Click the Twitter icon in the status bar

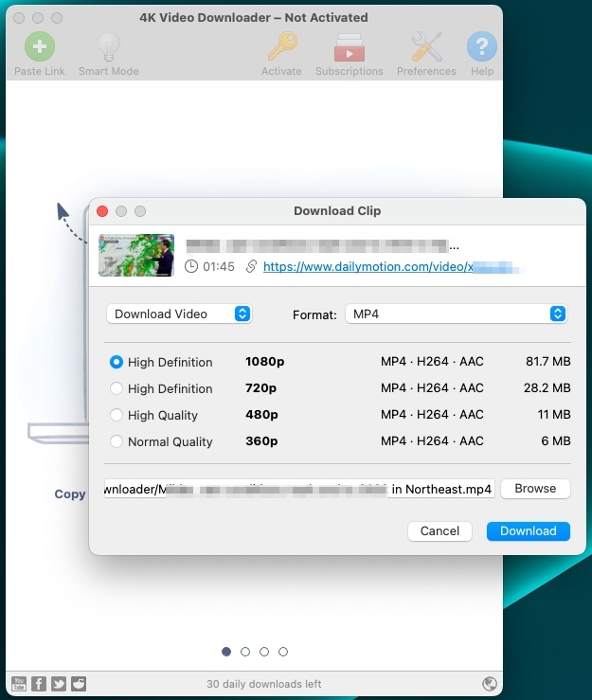click(x=59, y=684)
